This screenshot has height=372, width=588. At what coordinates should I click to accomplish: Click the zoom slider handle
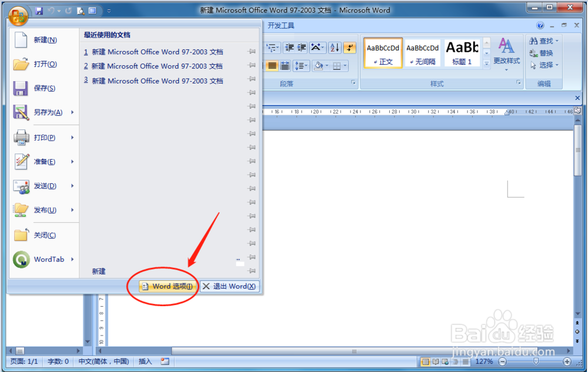tap(536, 361)
